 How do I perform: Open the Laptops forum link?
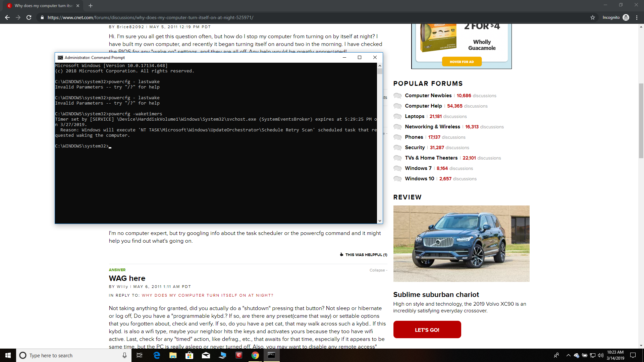(x=415, y=116)
